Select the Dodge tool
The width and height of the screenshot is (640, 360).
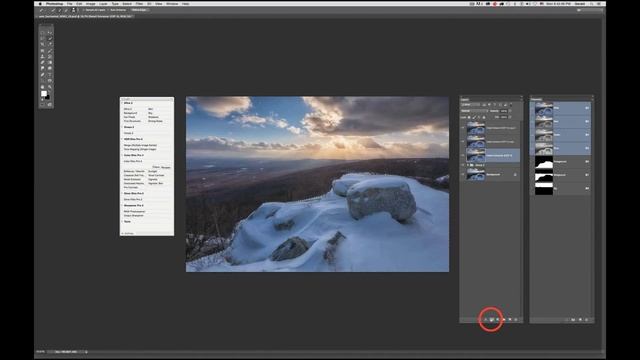pyautogui.click(x=50, y=68)
